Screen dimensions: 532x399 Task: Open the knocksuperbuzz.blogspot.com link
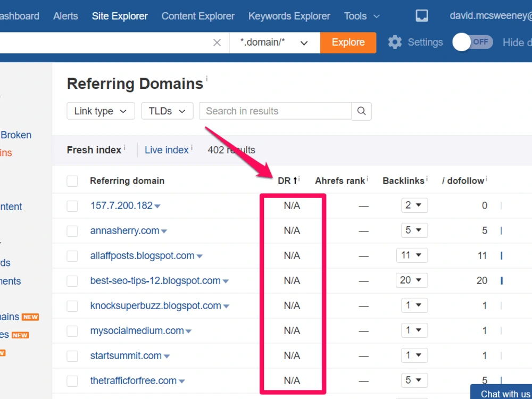pos(156,305)
